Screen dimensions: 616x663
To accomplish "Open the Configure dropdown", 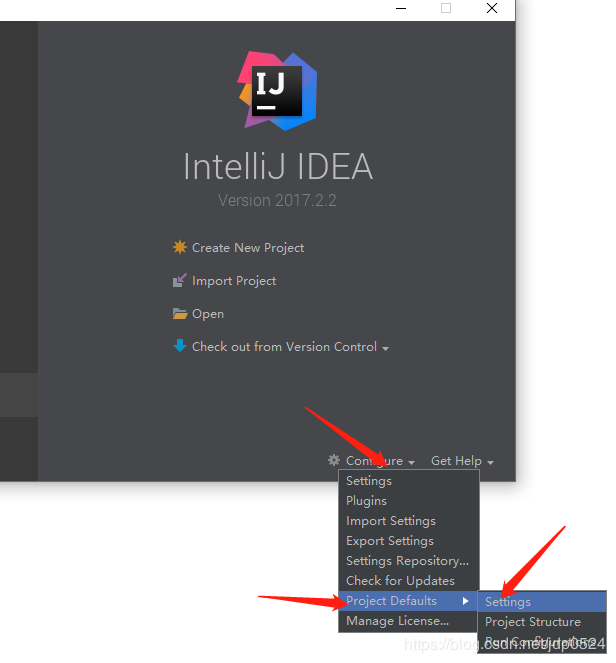I will [x=380, y=461].
